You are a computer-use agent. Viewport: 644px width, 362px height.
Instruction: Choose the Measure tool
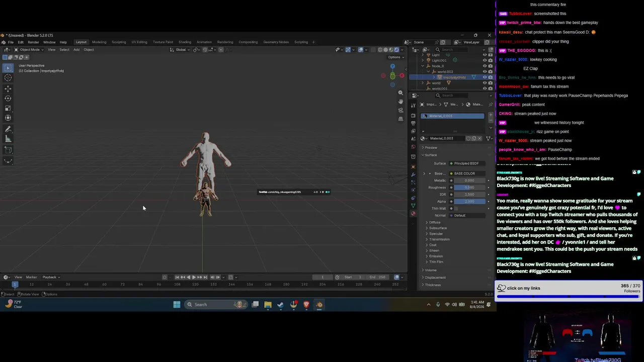click(8, 139)
